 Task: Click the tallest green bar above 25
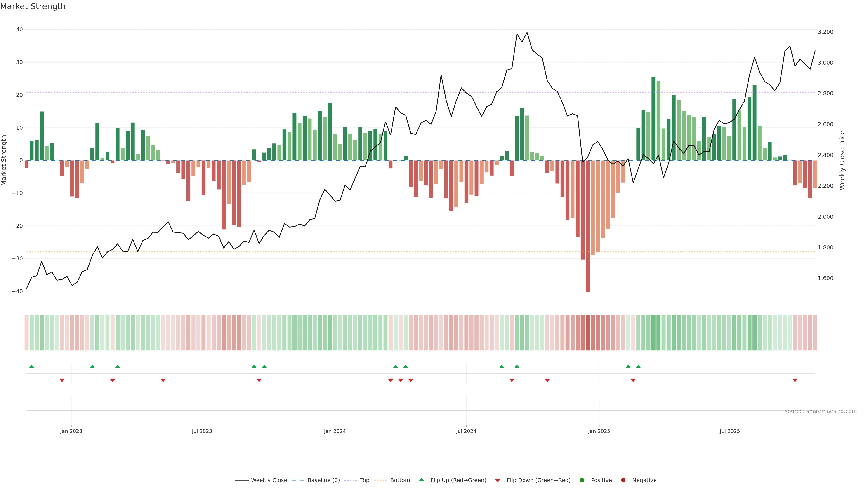tap(653, 119)
